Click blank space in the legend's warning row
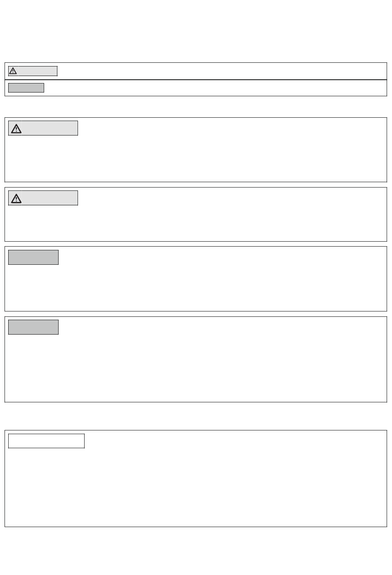The height and width of the screenshot is (575, 392). 222,71
